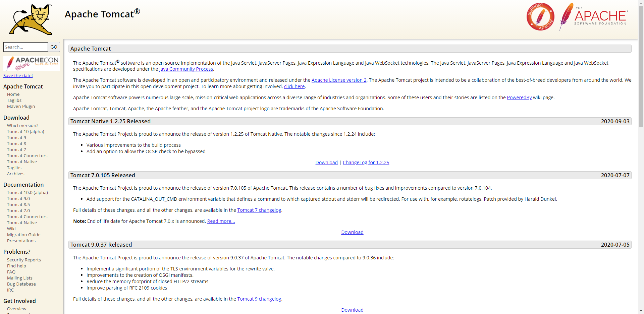Open the Bug Database link
Screen dimensions: 644x314
pyautogui.click(x=21, y=284)
